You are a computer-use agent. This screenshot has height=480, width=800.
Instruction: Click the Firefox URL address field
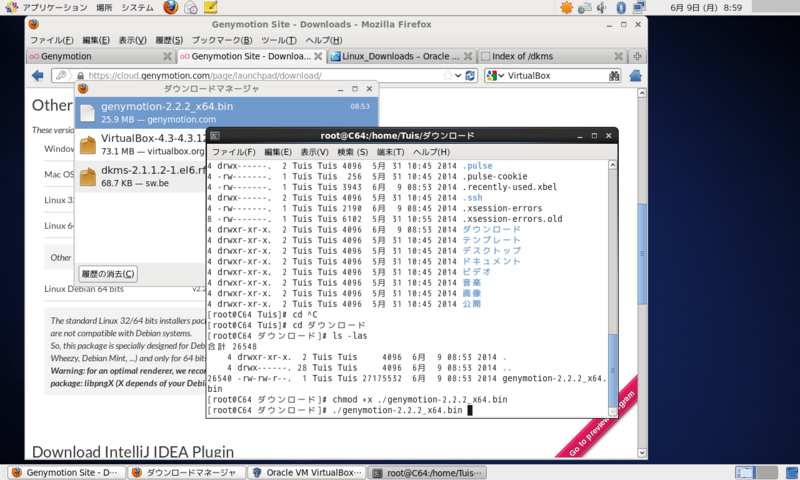click(263, 75)
